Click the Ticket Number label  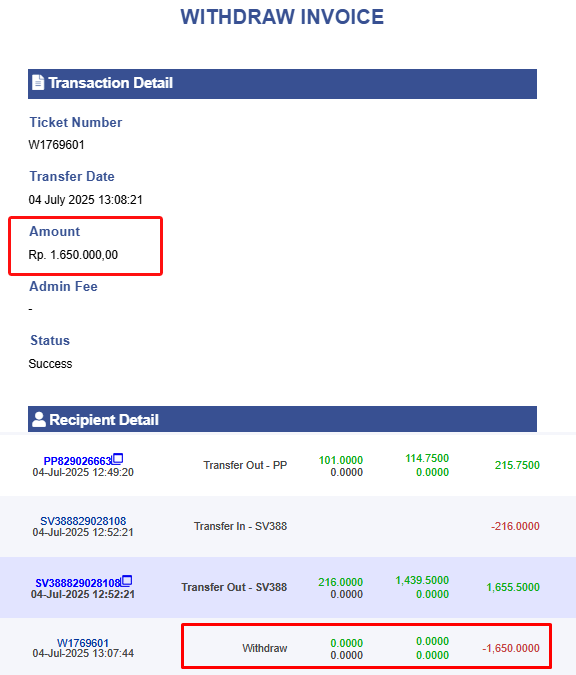click(x=76, y=122)
